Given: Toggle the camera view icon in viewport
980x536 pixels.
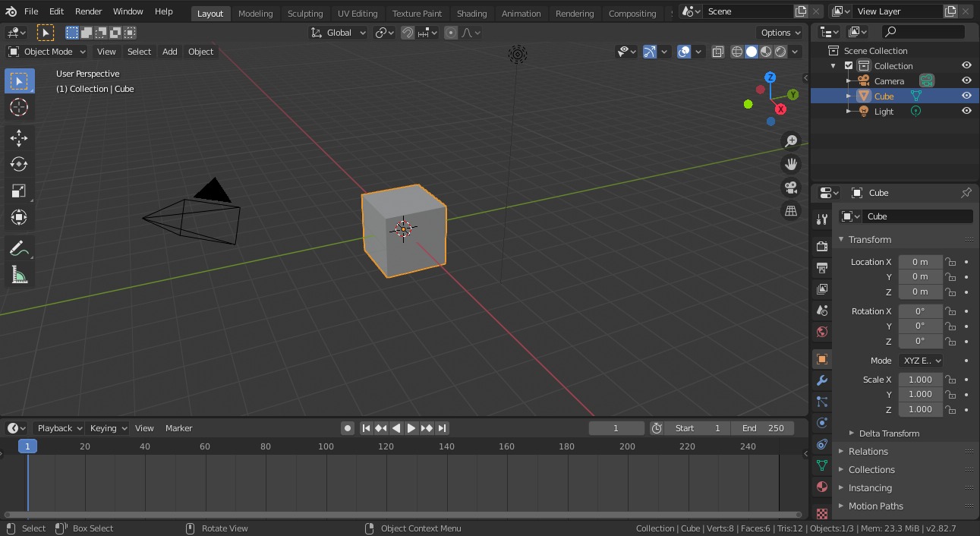Looking at the screenshot, I should click(x=791, y=188).
